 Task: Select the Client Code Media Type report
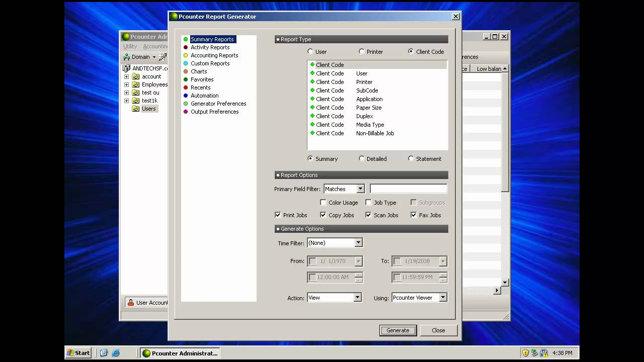(x=377, y=125)
